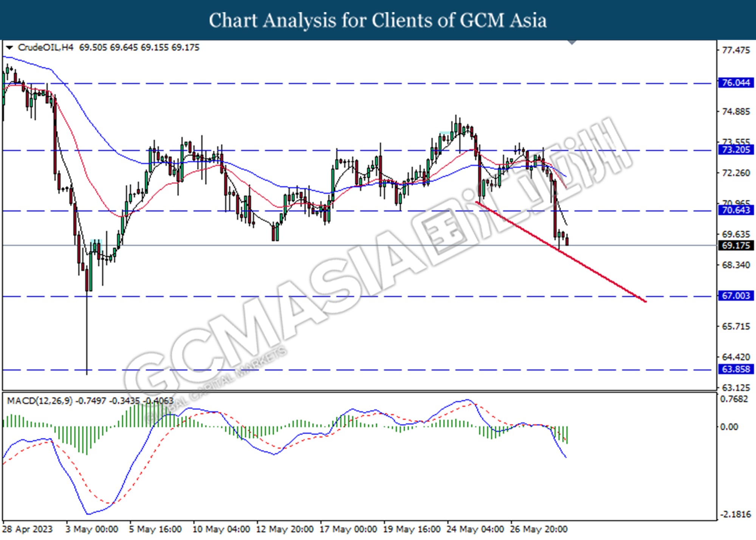Select the 67.003 support level label

point(736,296)
